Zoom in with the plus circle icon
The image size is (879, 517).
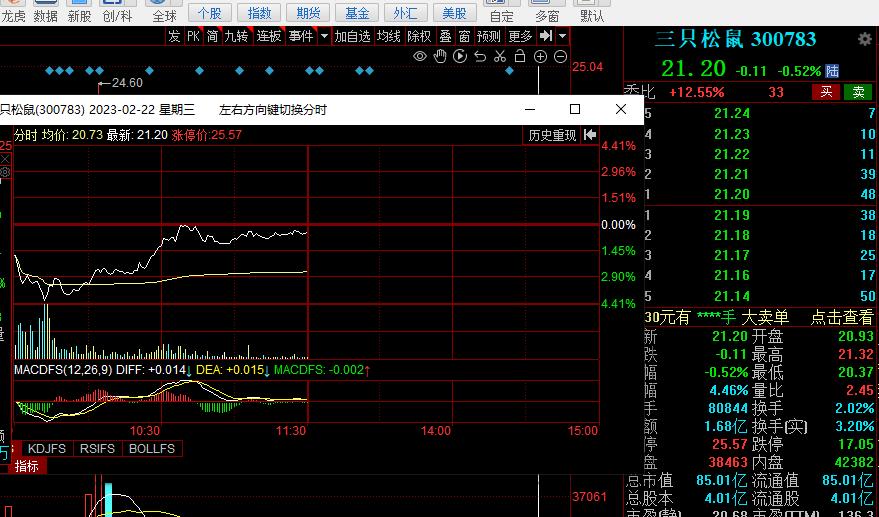pos(540,57)
